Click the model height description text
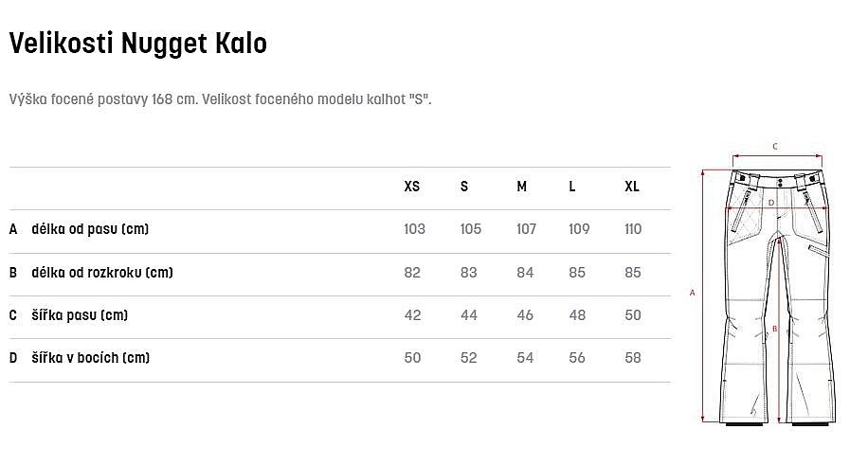Viewport: 868px width, 465px height. point(221,99)
